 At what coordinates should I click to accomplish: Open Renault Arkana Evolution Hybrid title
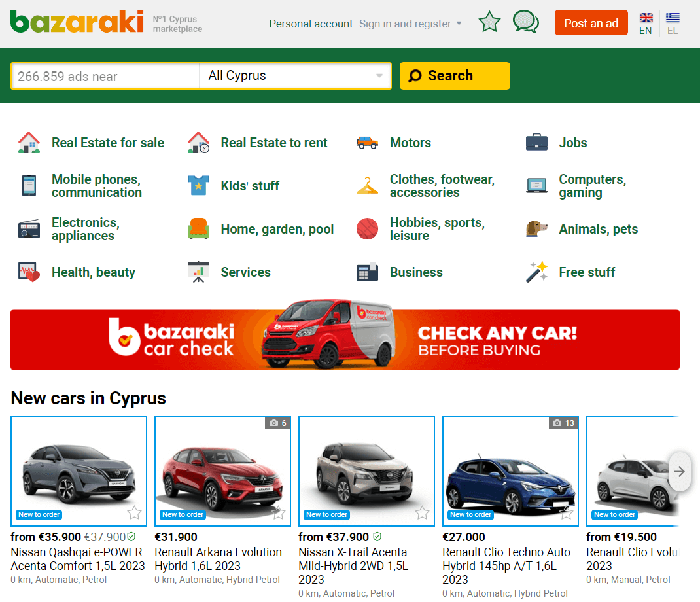point(219,559)
